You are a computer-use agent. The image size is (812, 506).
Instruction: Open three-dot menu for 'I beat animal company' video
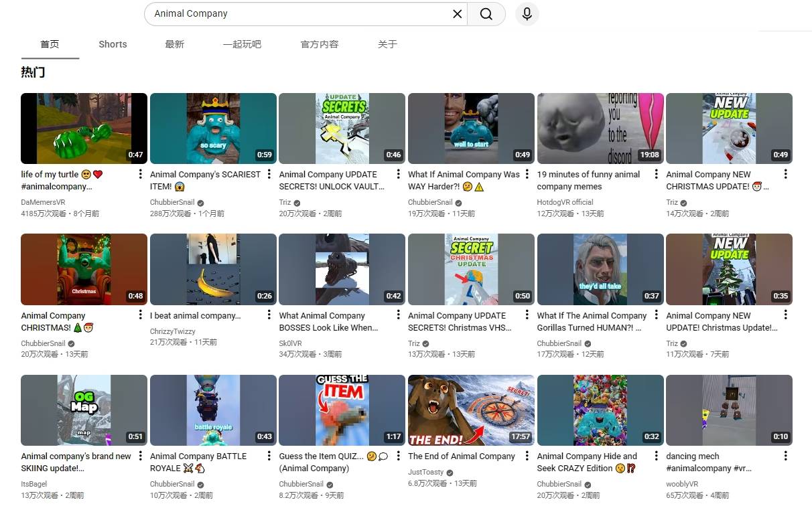click(269, 315)
